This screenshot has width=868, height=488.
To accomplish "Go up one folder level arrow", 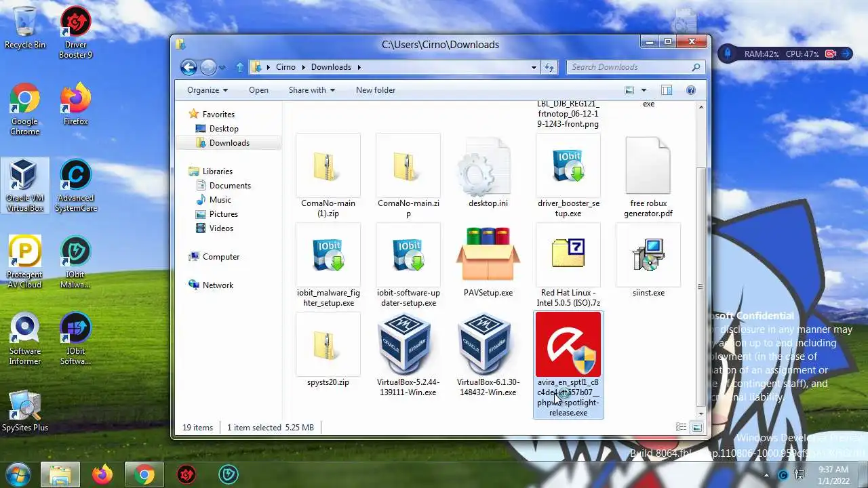I will (x=239, y=67).
